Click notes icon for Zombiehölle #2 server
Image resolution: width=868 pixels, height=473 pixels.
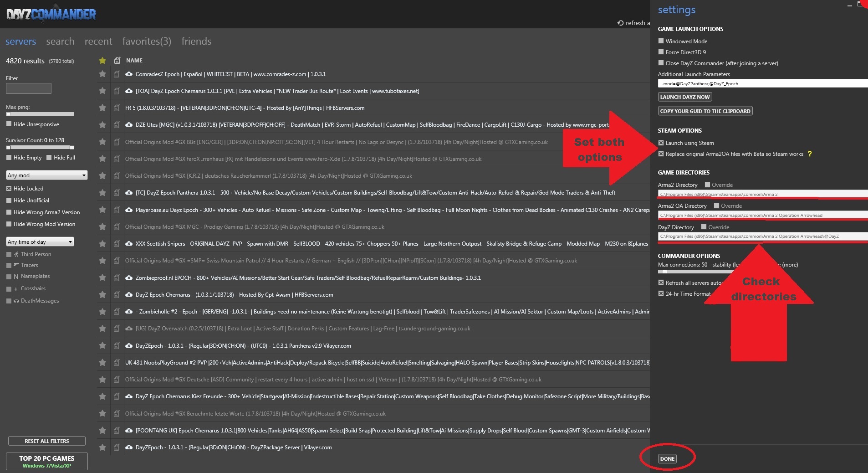pos(117,311)
